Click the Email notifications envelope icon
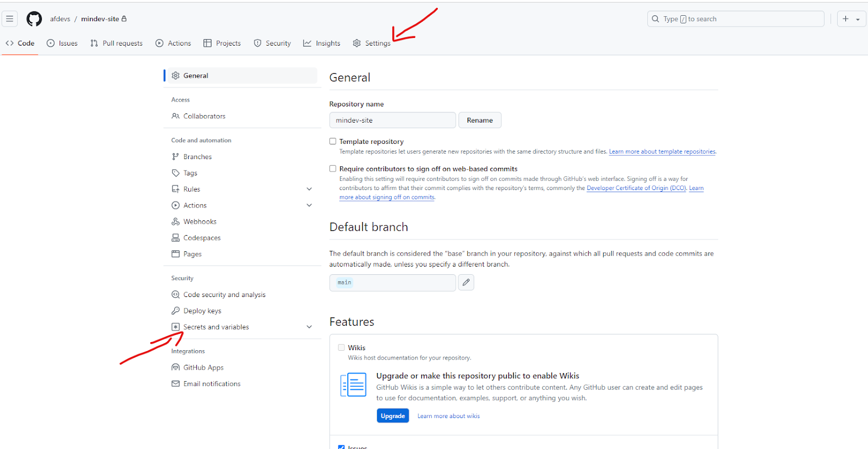 (x=175, y=383)
